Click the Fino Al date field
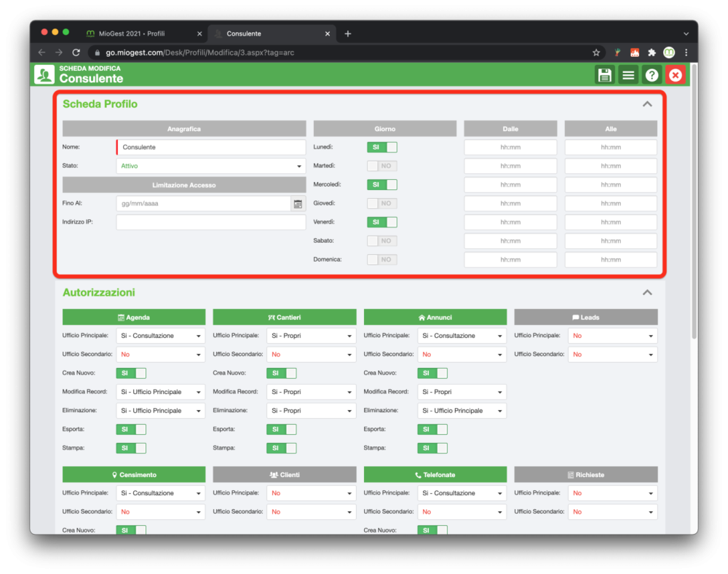Screen dimensions: 728x574 click(203, 203)
